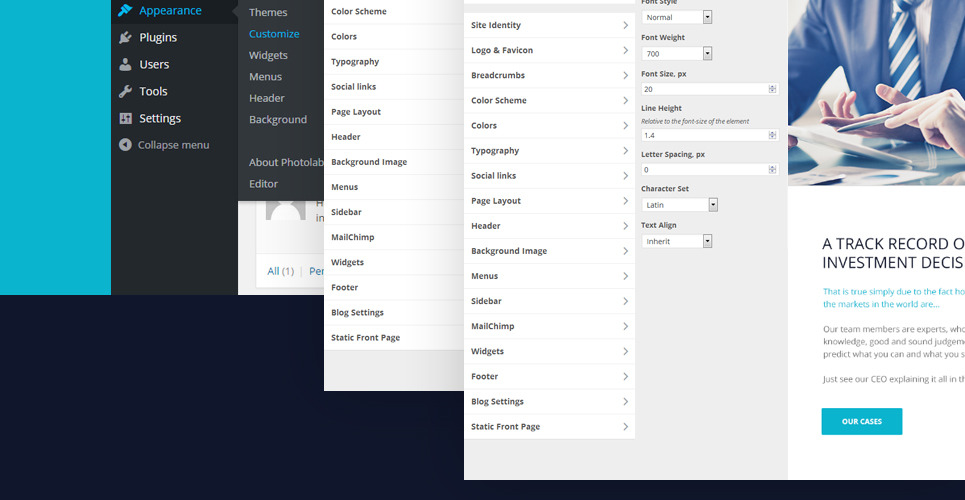
Task: Open the Customize submenu item
Action: point(274,34)
